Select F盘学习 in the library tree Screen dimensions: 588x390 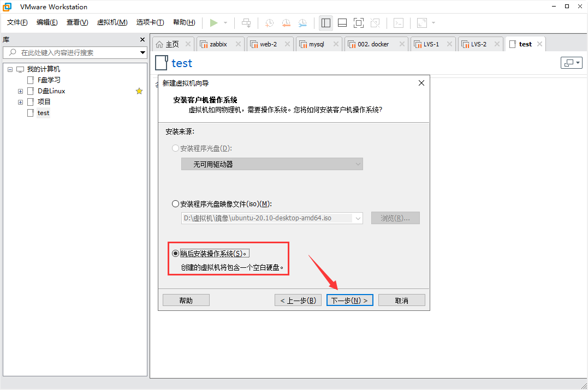click(49, 80)
